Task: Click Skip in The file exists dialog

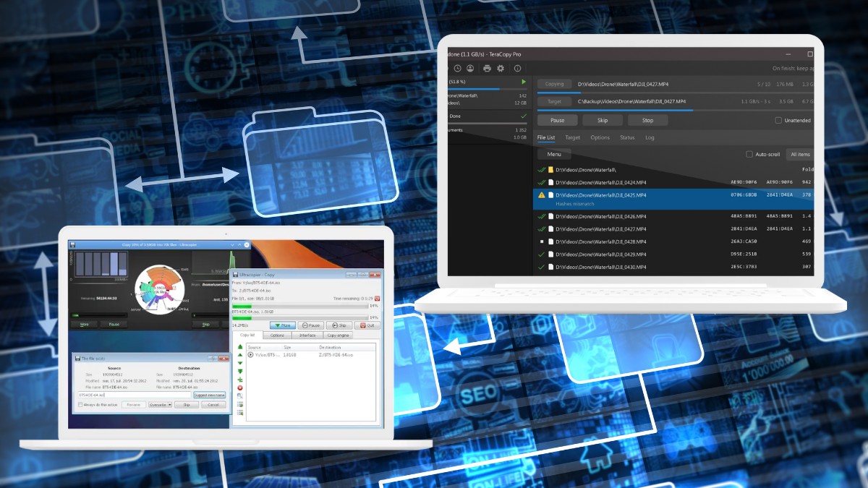Action: pos(187,405)
